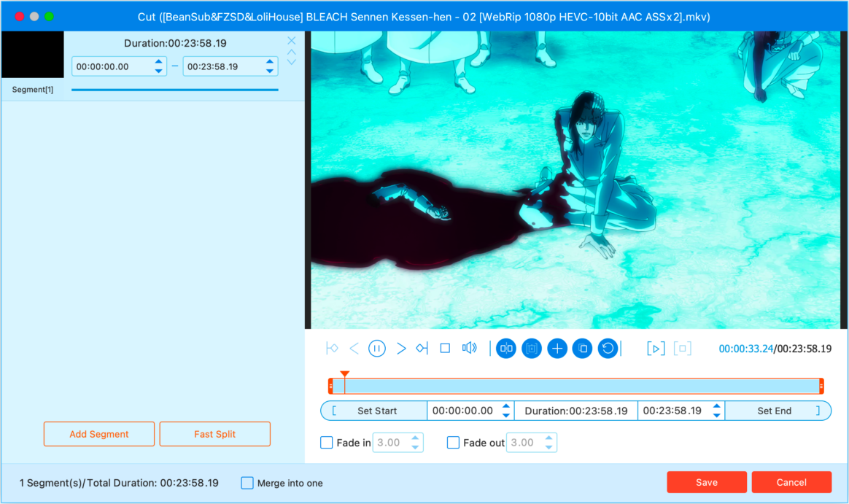Duplicate the segment with the copy icon
Image resolution: width=849 pixels, height=504 pixels.
(583, 348)
